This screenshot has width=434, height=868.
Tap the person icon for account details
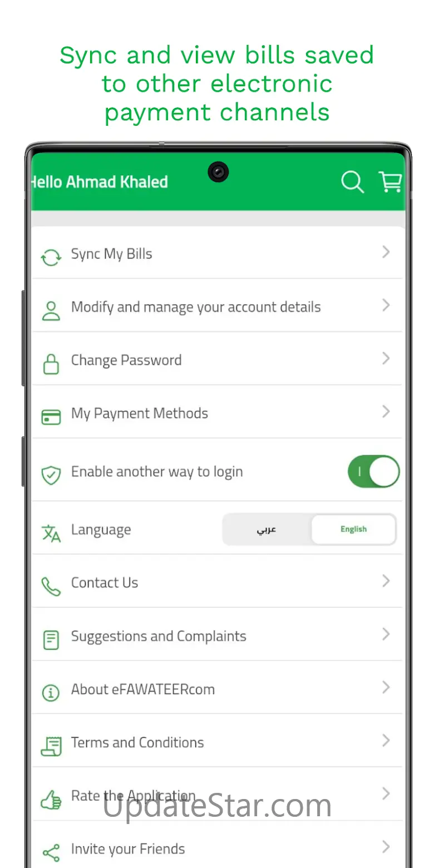51,311
